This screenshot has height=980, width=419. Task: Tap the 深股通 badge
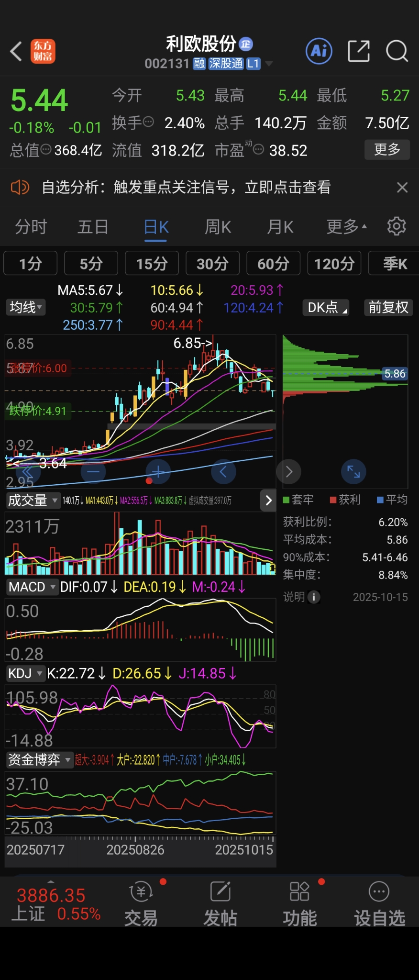[226, 64]
